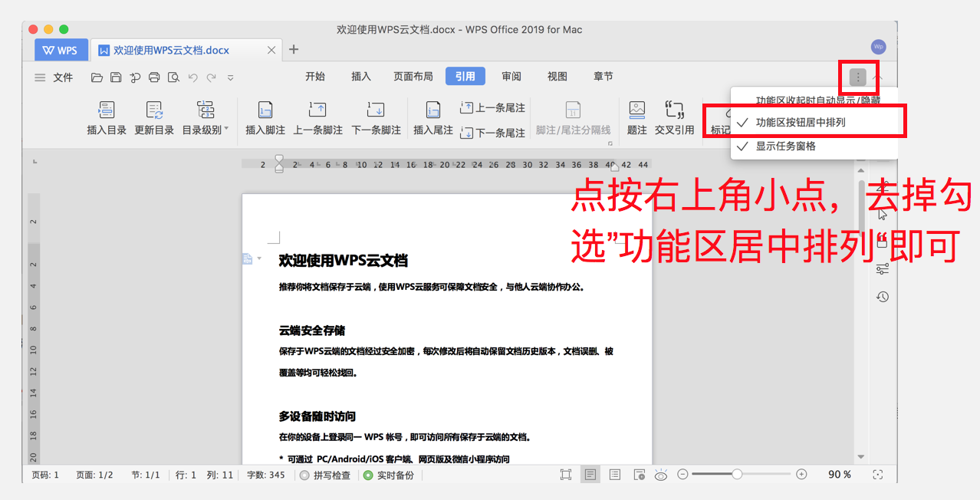The image size is (980, 500).
Task: Click the print icon in quick toolbar
Action: (154, 77)
